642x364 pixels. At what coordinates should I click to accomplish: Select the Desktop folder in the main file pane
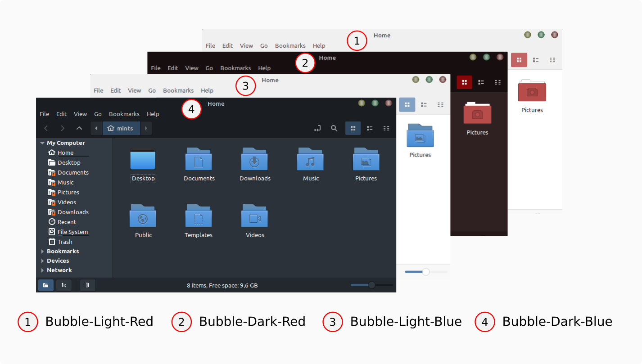[x=143, y=164]
